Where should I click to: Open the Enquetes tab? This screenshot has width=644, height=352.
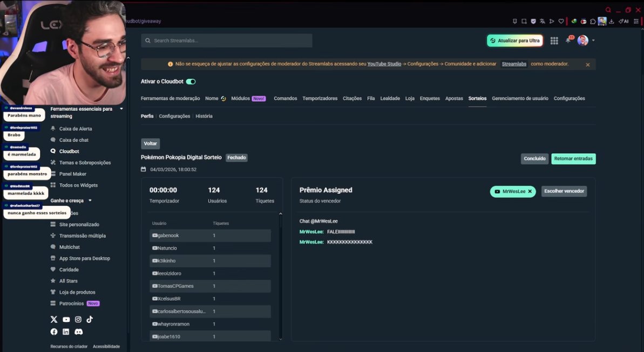[x=430, y=99]
